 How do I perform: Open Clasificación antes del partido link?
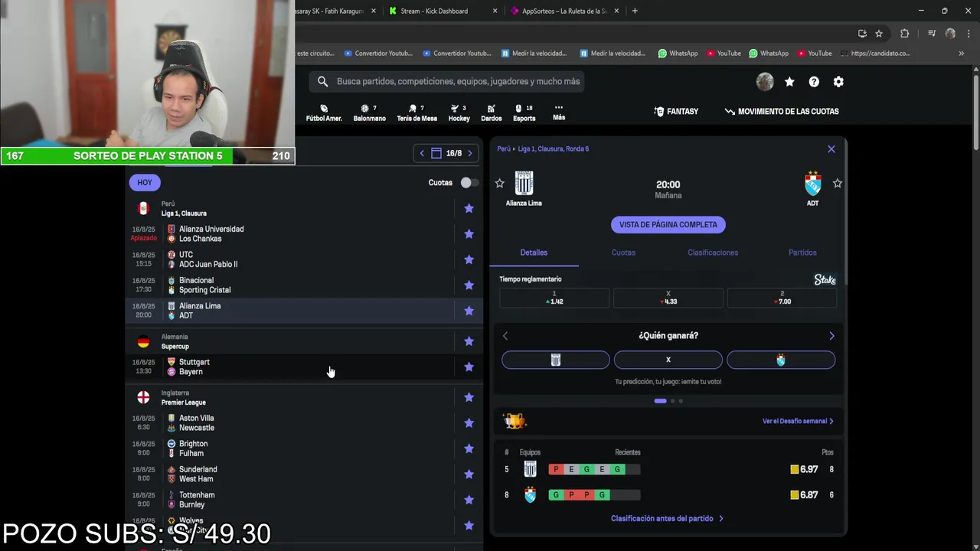click(667, 519)
